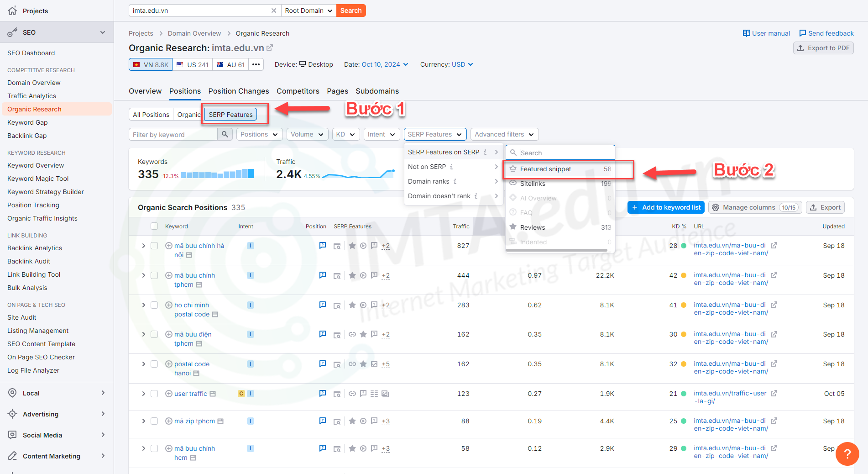Click Export to PDF button
Screen dimensions: 868x474
tap(823, 48)
